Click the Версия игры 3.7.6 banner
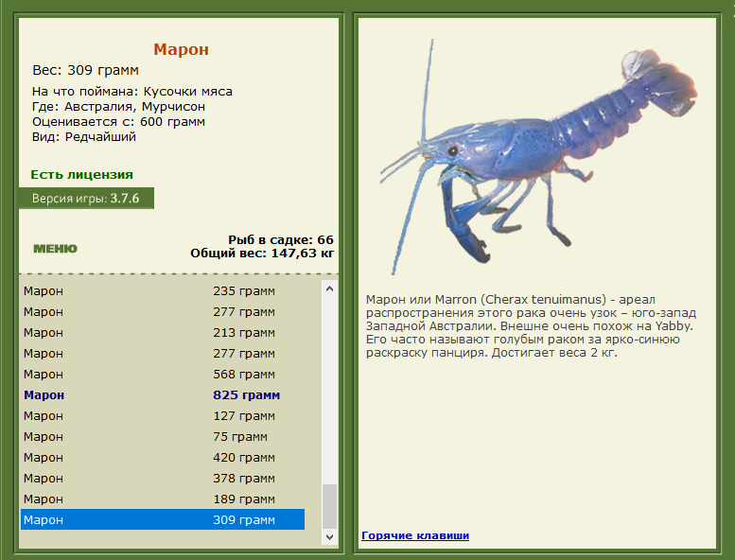 [x=86, y=199]
